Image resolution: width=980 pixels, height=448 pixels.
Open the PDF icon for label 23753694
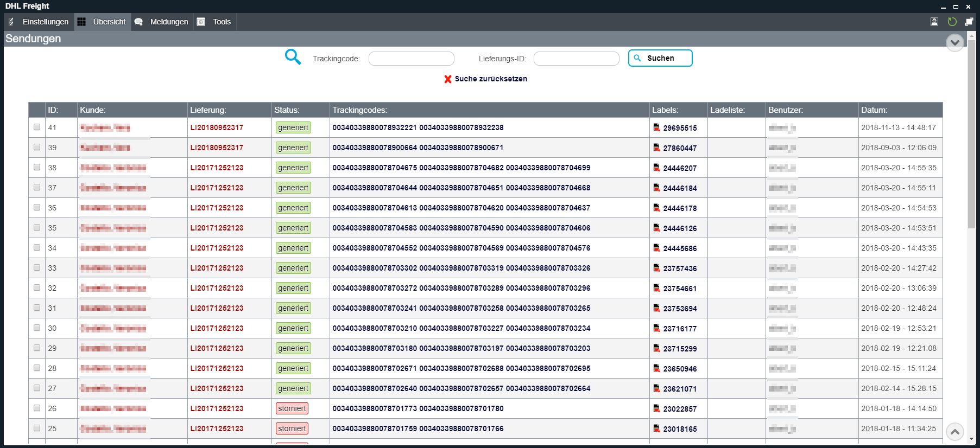click(x=656, y=309)
